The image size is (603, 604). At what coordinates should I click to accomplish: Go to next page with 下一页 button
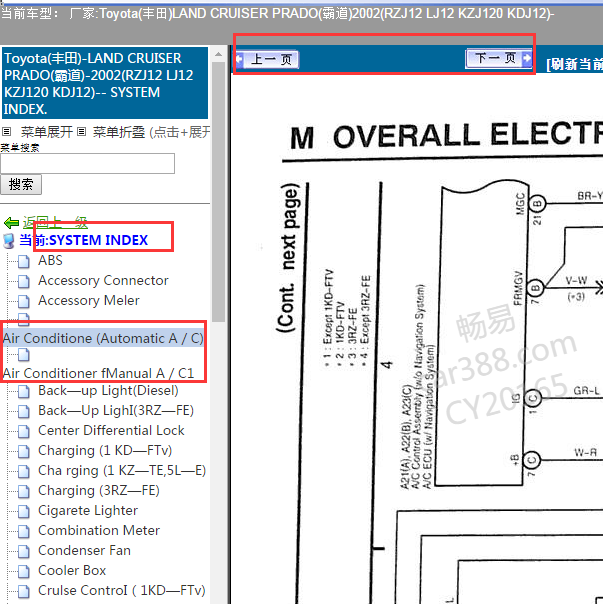499,59
